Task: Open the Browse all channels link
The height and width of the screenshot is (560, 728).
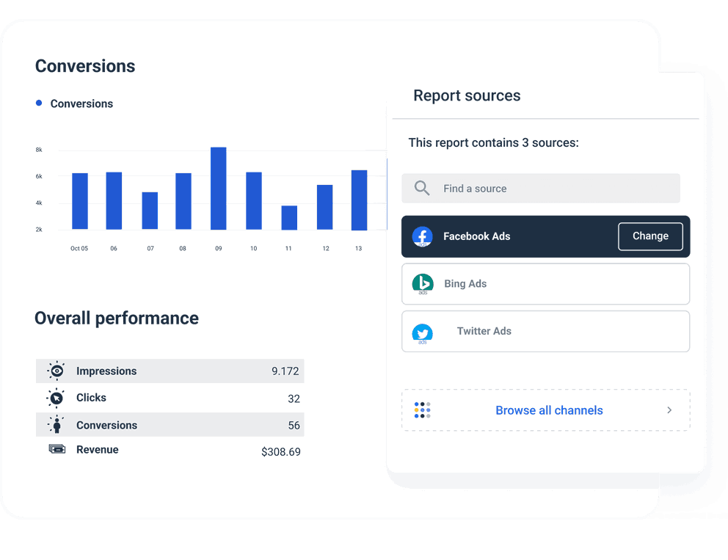Action: pos(549,410)
